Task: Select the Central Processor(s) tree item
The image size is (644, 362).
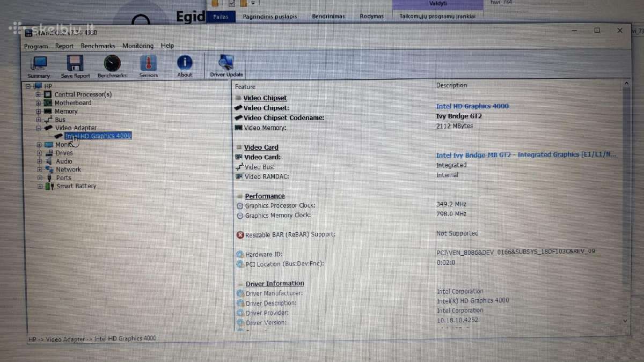Action: coord(83,94)
